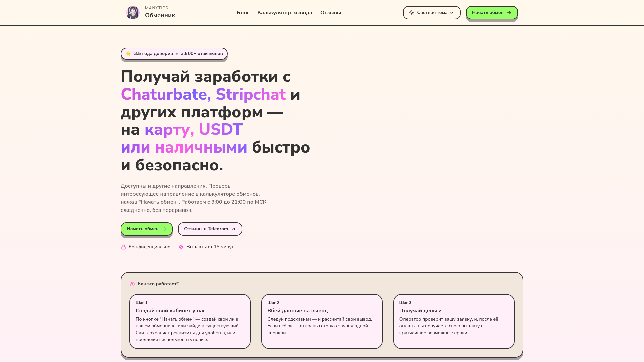Click the lightning icon beside Выплаты от 15 минут
Screen dimensions: 644x362
(x=181, y=247)
